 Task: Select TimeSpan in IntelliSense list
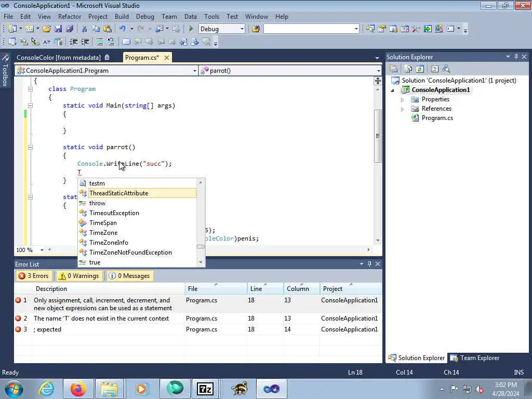[137, 223]
